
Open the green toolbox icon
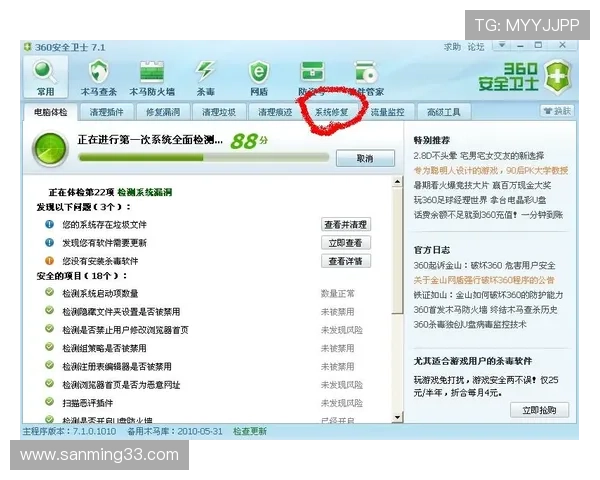coord(312,72)
